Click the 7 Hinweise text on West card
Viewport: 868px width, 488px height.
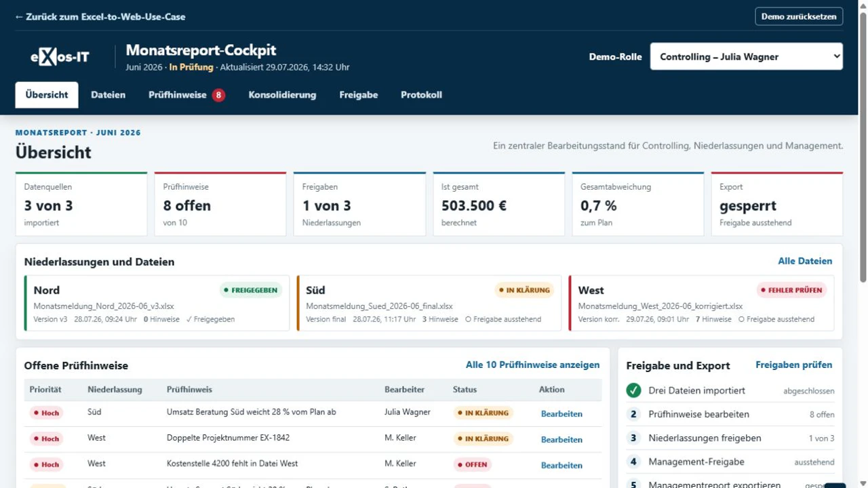point(713,319)
